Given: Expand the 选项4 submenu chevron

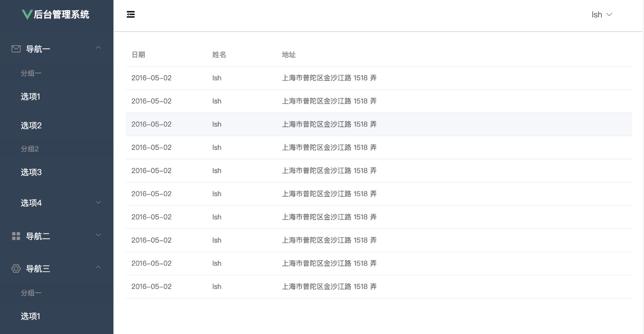Looking at the screenshot, I should (x=98, y=203).
